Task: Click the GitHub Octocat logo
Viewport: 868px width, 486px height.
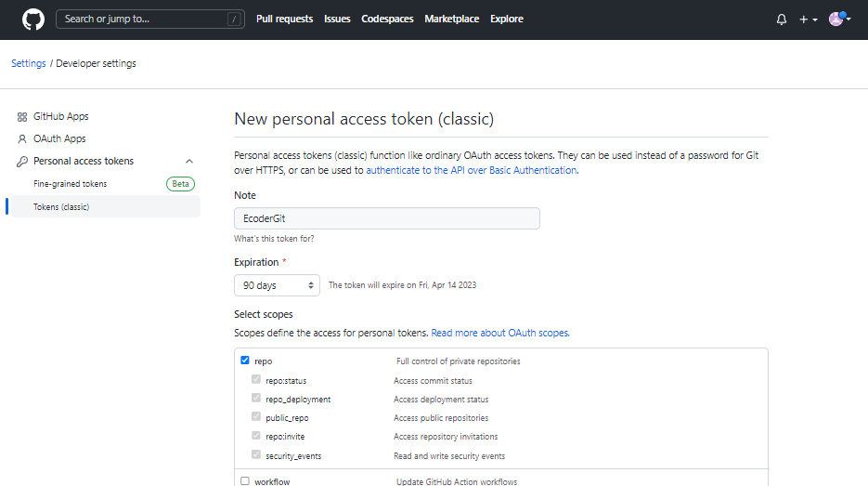Action: tap(32, 19)
